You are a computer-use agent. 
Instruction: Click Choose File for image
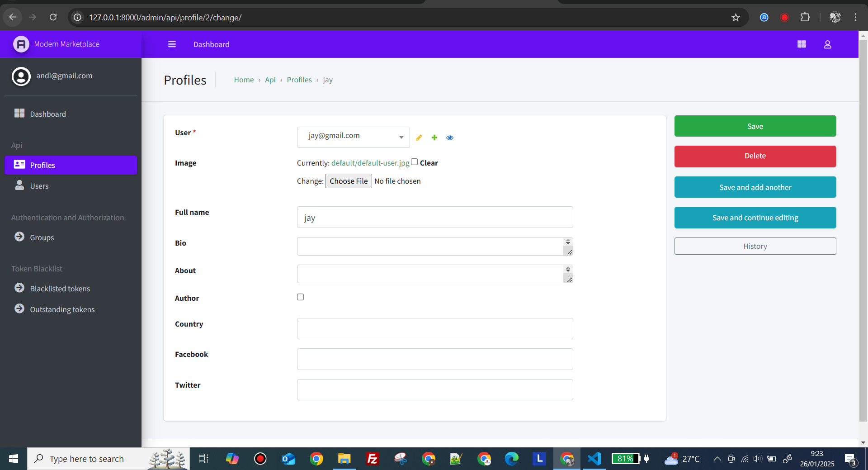(x=349, y=181)
